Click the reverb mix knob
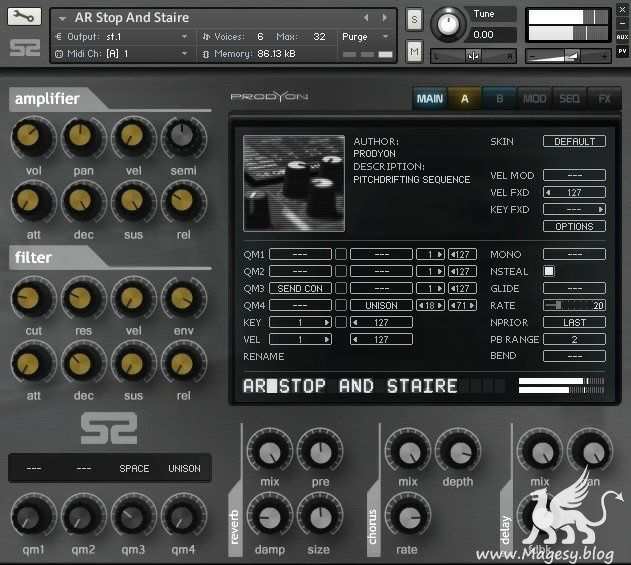This screenshot has width=631, height=565. [270, 451]
